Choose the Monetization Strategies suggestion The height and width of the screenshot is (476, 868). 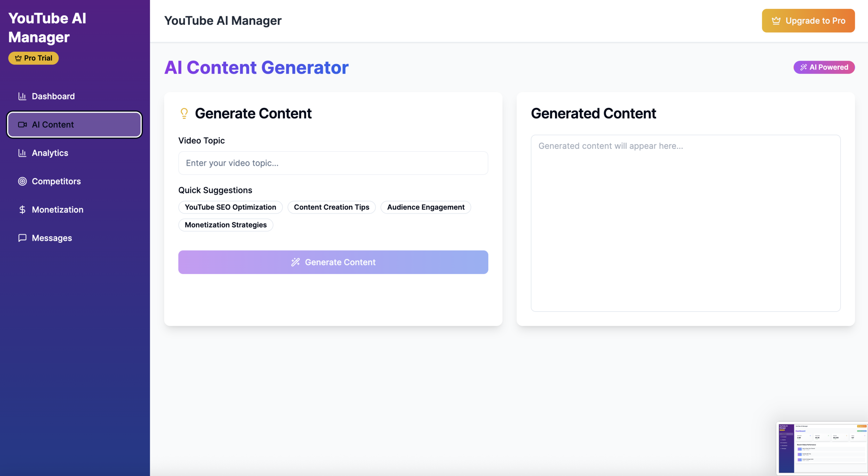[x=225, y=225]
